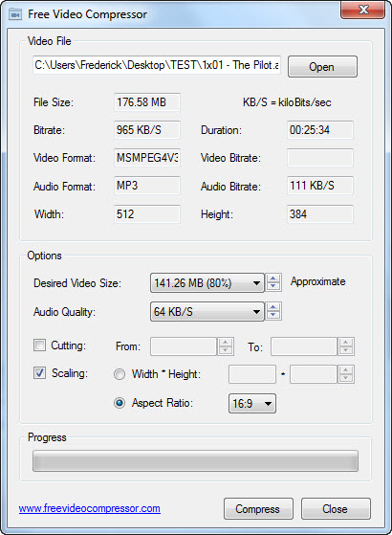Open the Audio Quality dropdown
This screenshot has width=392, height=535.
207,311
